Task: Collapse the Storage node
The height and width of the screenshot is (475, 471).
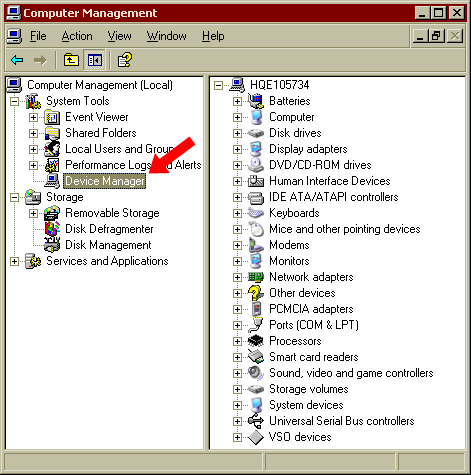Action: (x=14, y=197)
